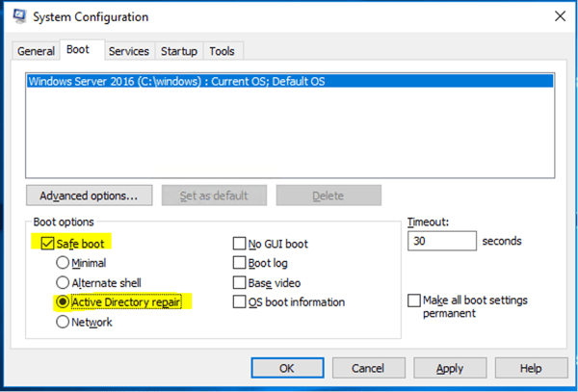The image size is (578, 392).
Task: Choose the Minimal safe boot option
Action: point(63,263)
